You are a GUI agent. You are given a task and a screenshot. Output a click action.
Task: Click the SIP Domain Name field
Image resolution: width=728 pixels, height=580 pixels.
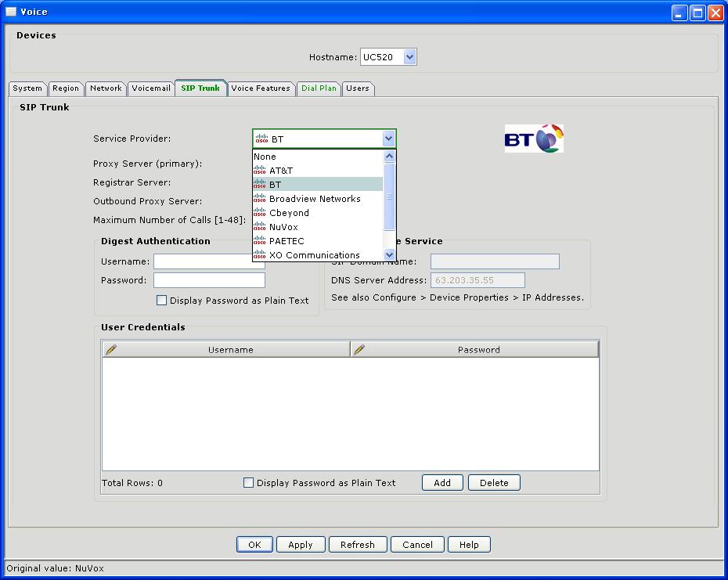[495, 261]
